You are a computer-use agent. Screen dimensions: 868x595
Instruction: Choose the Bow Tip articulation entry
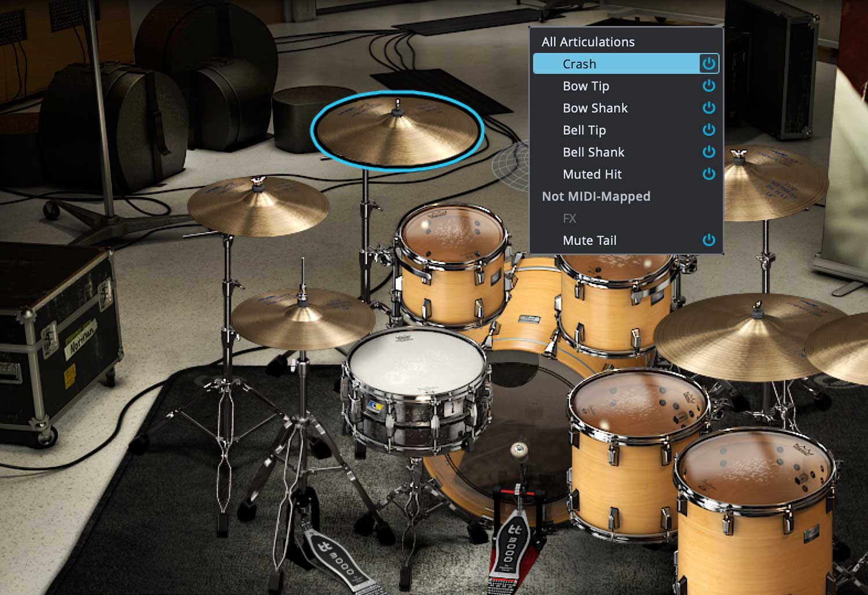coord(586,86)
